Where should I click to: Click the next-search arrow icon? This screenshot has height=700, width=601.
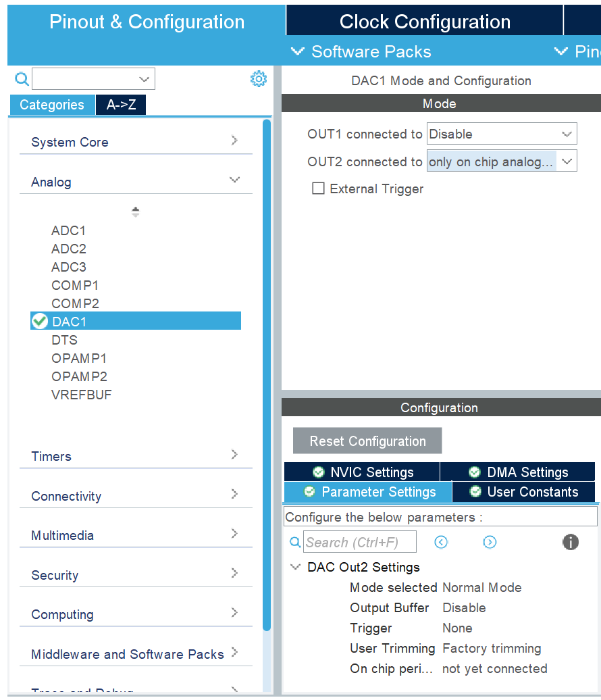(x=490, y=542)
